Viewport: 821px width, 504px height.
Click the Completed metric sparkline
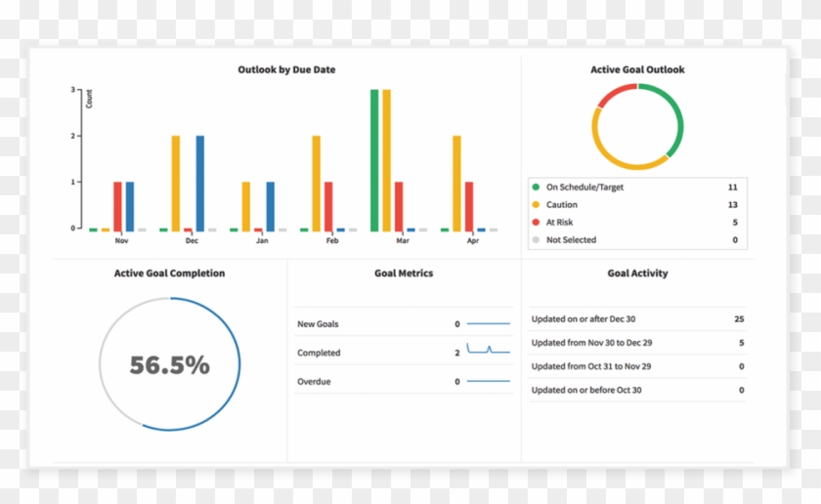coord(488,350)
